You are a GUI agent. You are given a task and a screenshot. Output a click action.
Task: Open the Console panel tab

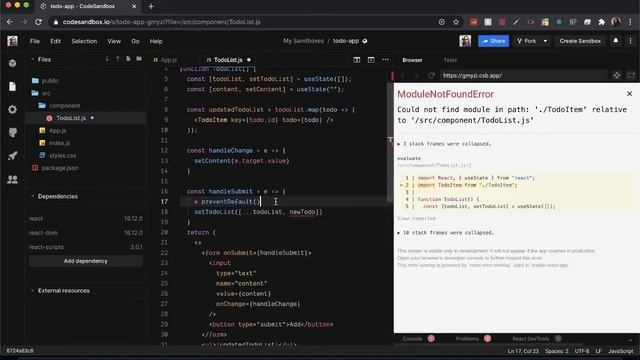(412, 339)
